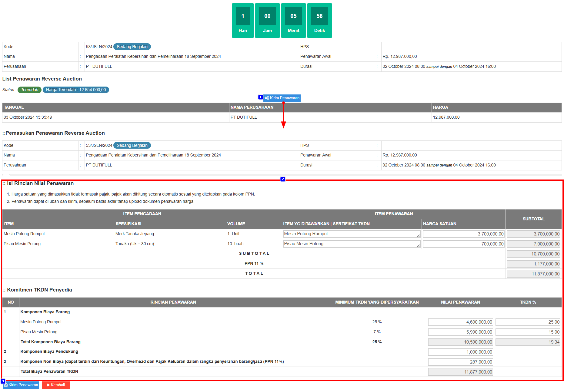
Task: Focus Harga Satuan field showing 700,000.00
Action: pos(463,244)
